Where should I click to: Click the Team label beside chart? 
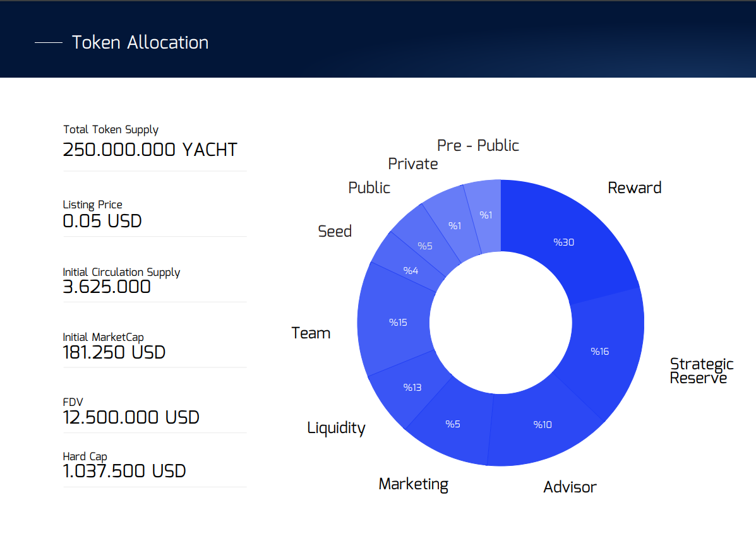click(311, 333)
